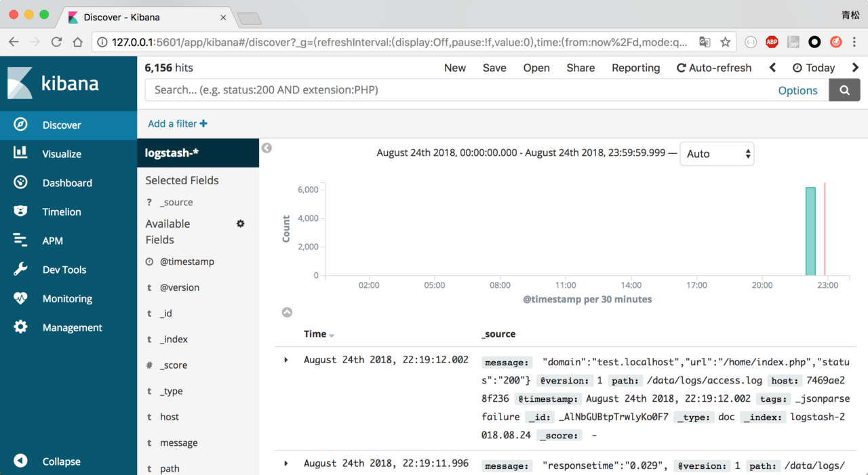
Task: Click Reporting in top menu
Action: click(635, 68)
